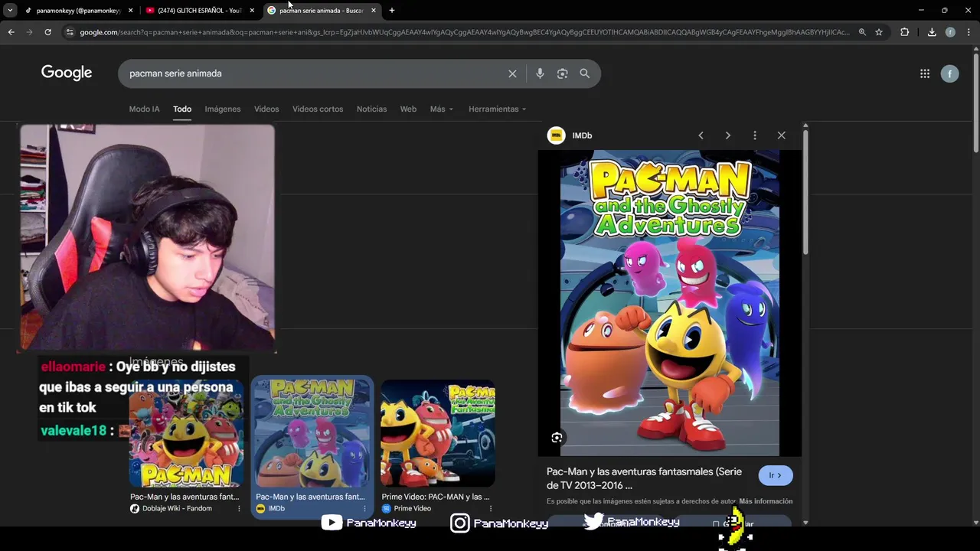Viewport: 980px width, 551px height.
Task: Switch to Web results
Action: click(x=408, y=109)
